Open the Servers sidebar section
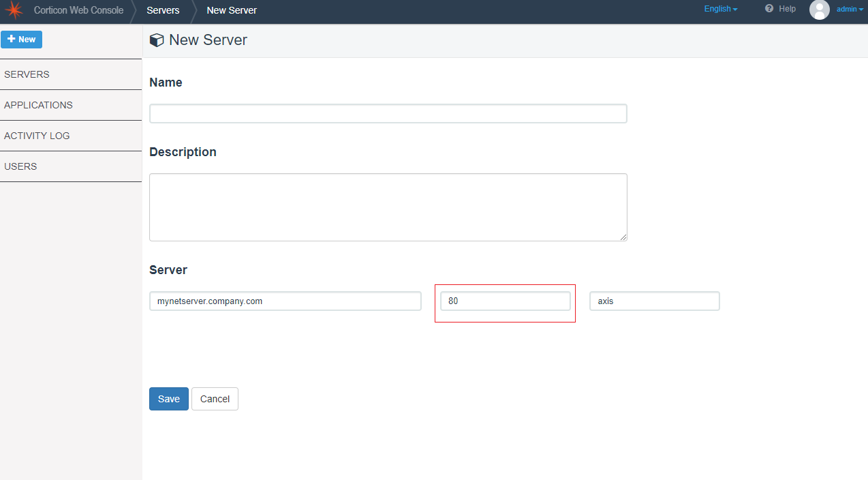868x480 pixels. tap(71, 74)
